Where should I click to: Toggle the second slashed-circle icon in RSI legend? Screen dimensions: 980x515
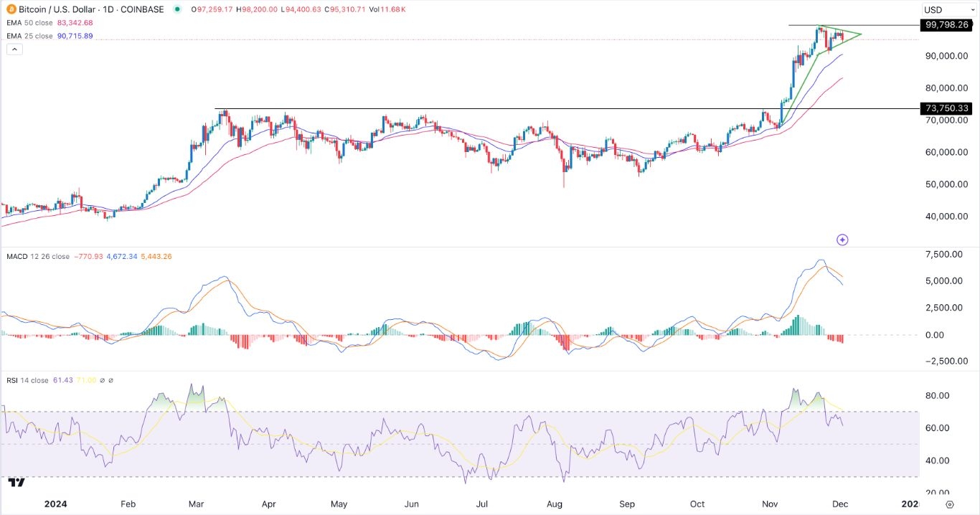click(x=110, y=380)
